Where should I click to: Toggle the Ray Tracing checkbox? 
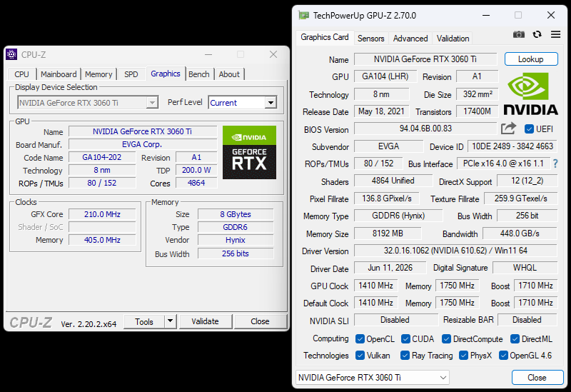[405, 355]
